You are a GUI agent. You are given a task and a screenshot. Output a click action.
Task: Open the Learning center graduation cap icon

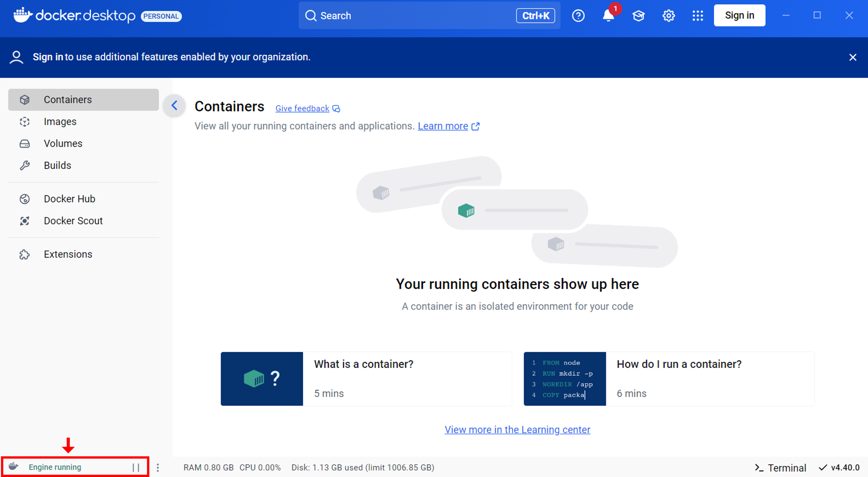[x=638, y=15]
